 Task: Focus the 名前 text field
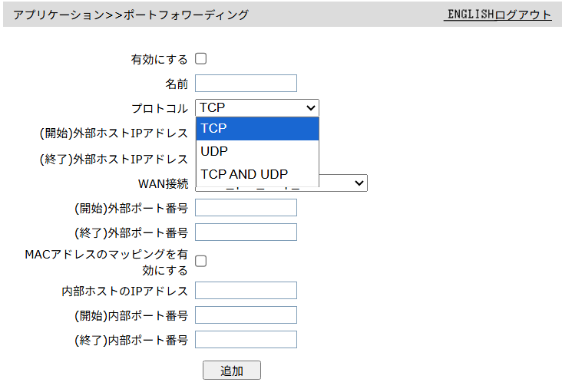point(246,84)
